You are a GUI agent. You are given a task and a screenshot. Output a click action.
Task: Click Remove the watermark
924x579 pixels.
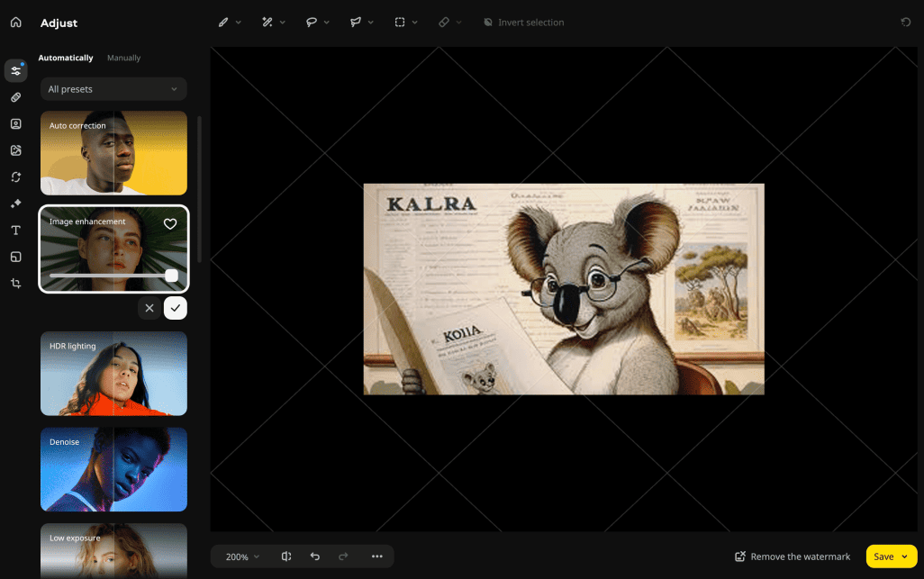click(793, 556)
